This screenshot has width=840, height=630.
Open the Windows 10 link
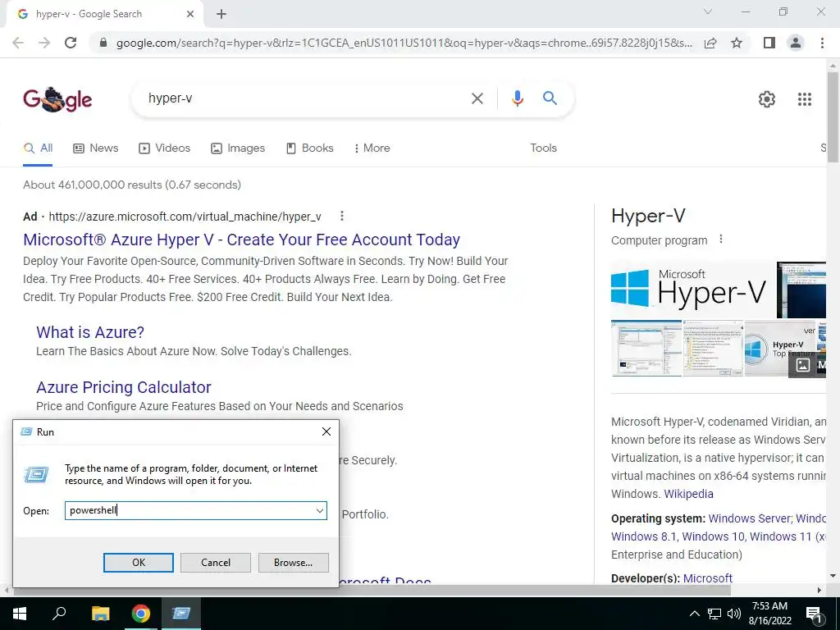(x=713, y=536)
